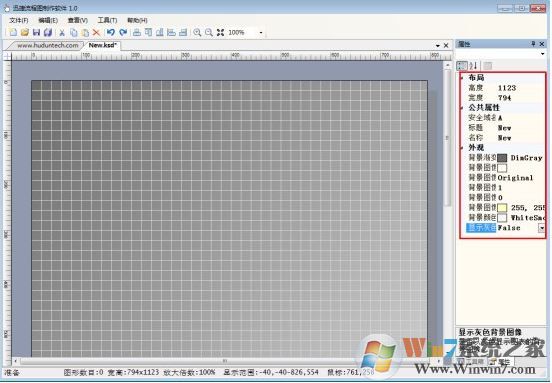Screen dimensions: 552x383
Task: Click the second alignment toolbar icon
Action: [149, 33]
